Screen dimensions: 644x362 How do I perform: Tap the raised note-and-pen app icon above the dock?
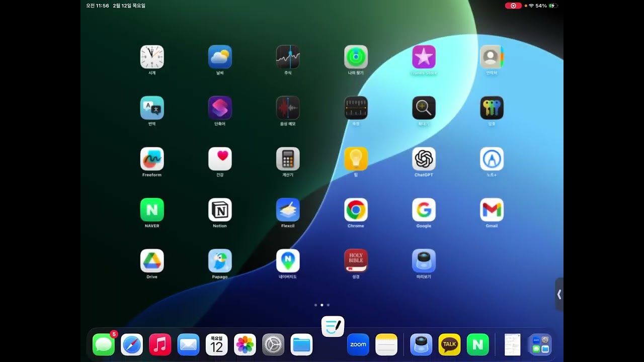click(333, 327)
